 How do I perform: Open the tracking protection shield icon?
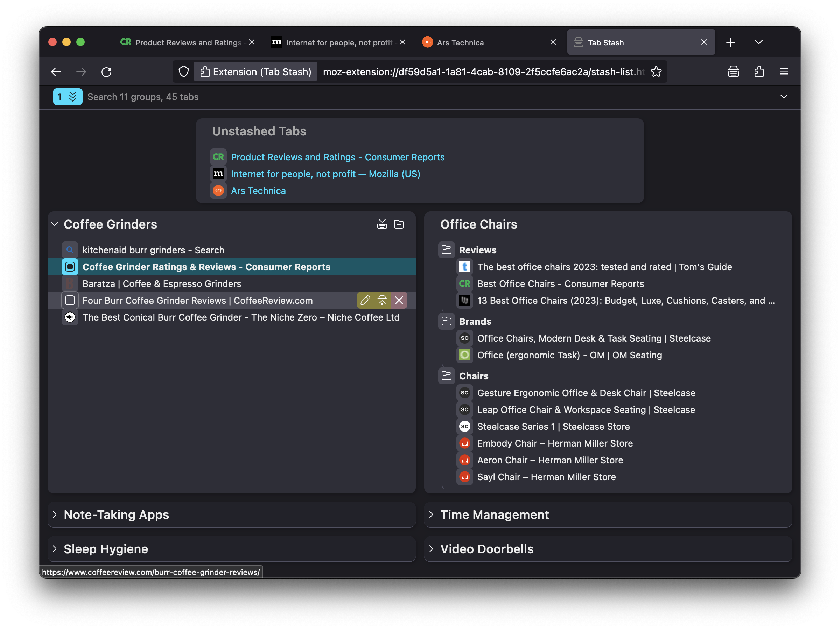(x=184, y=72)
